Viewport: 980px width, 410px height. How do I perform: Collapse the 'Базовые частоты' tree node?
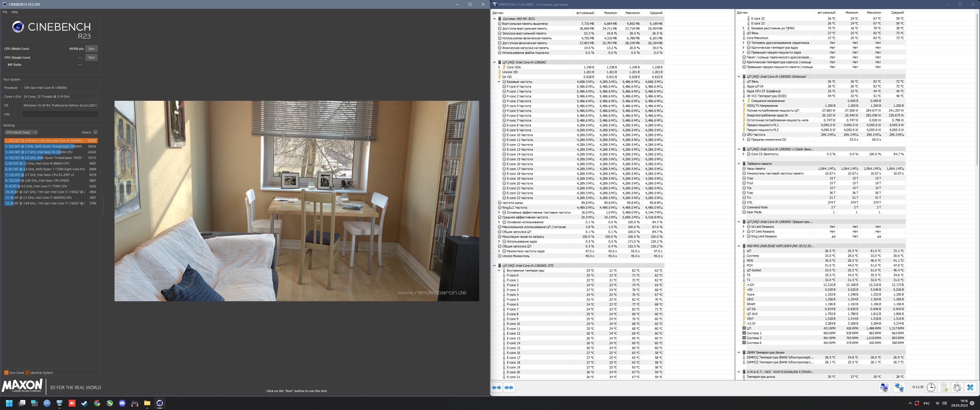pyautogui.click(x=499, y=82)
